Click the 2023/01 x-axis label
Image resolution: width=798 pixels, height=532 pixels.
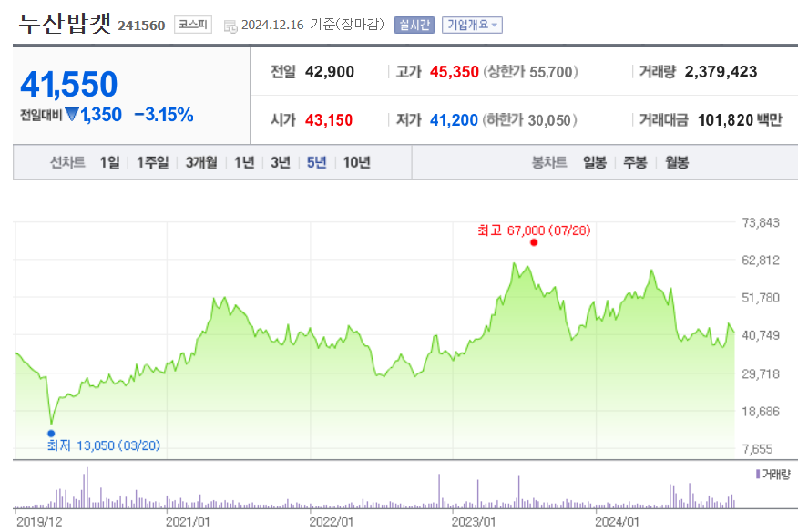(474, 522)
